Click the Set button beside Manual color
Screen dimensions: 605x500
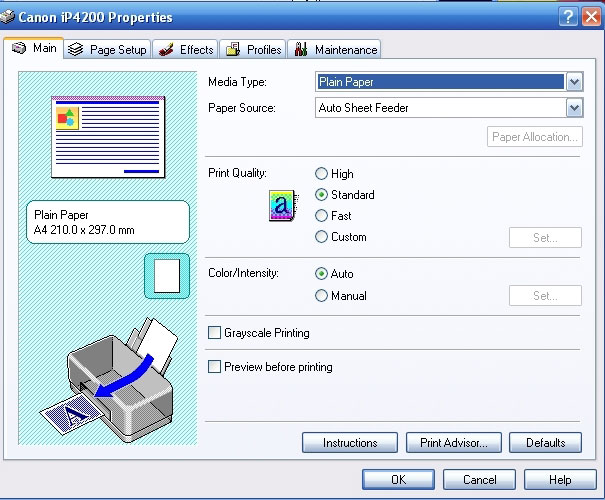[545, 296]
